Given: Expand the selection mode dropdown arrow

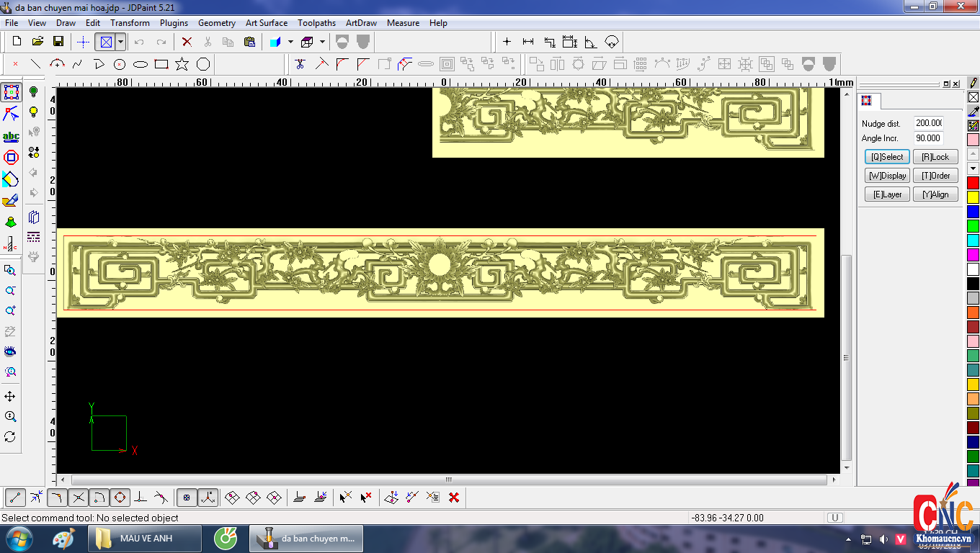Looking at the screenshot, I should tap(120, 42).
